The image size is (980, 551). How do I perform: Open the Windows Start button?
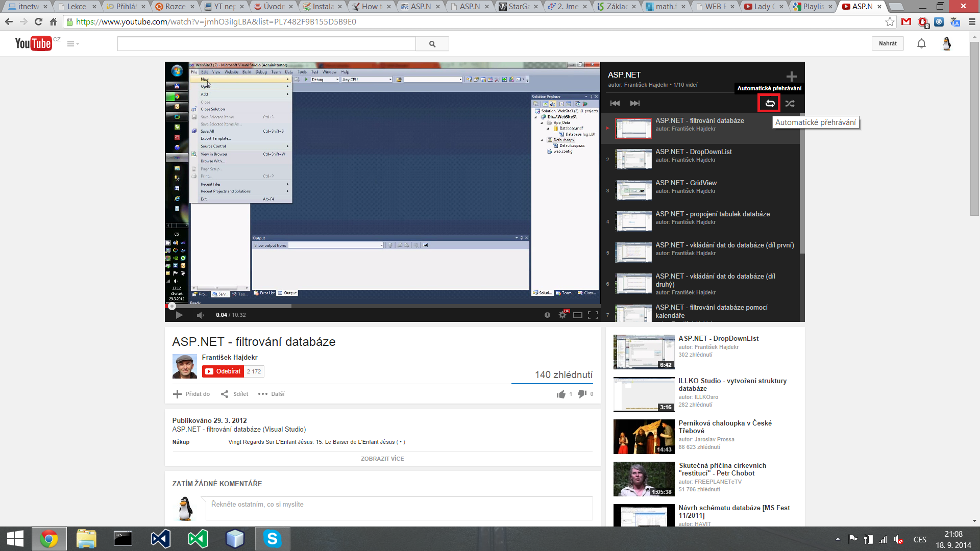click(x=15, y=539)
